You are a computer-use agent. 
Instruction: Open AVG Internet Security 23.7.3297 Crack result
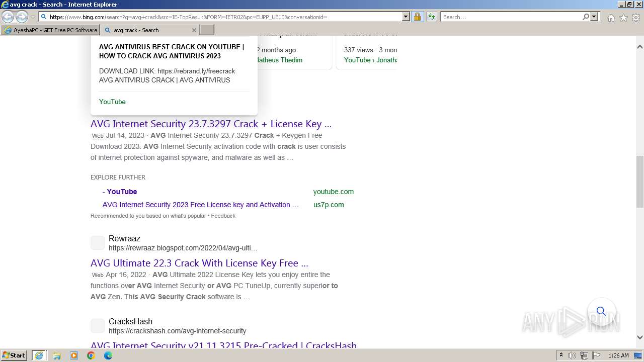click(211, 124)
